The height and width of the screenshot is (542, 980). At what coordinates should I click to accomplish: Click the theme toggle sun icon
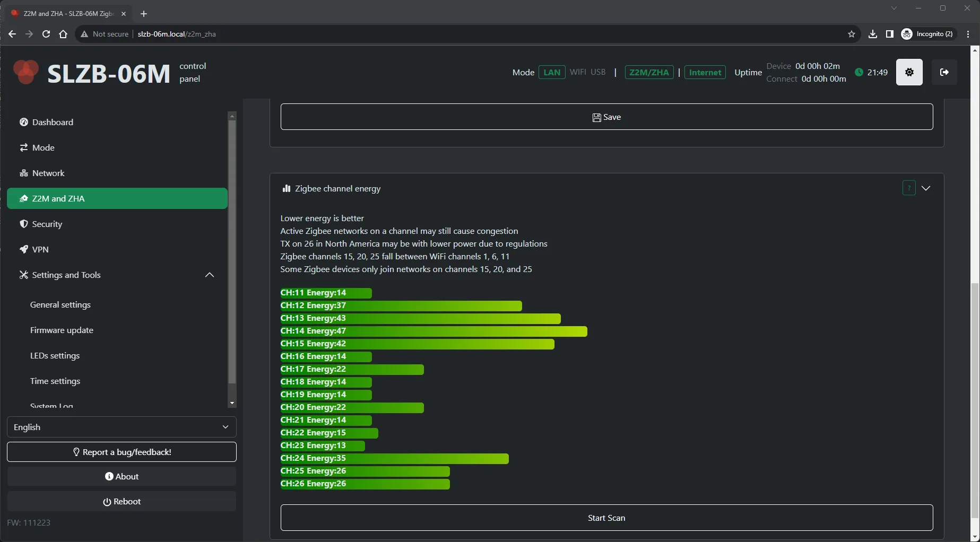(909, 72)
